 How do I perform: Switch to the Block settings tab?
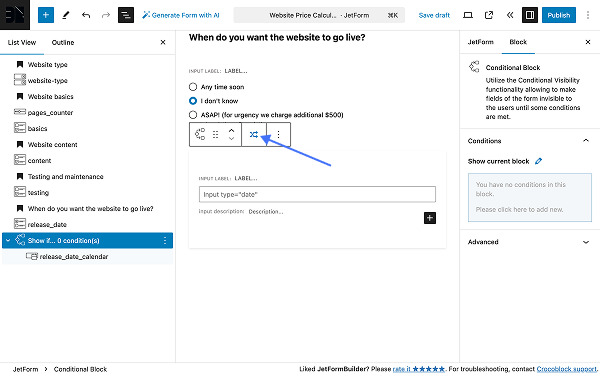[x=518, y=42]
